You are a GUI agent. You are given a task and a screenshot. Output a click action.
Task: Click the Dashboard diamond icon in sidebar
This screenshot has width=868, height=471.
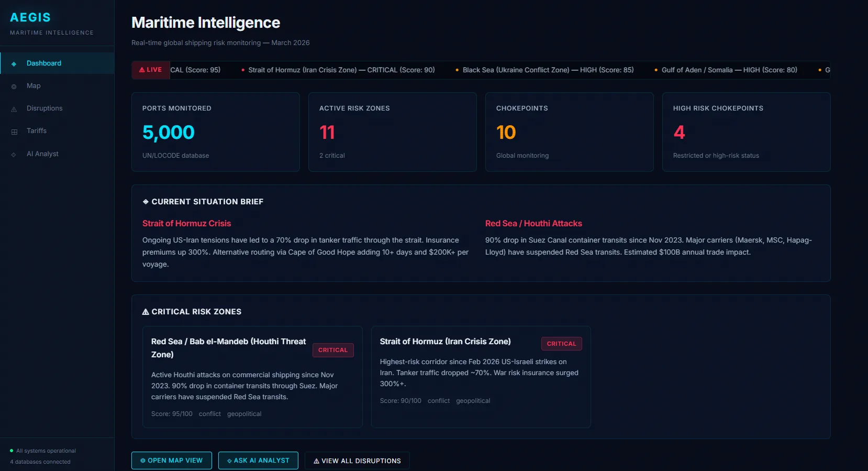(x=14, y=64)
